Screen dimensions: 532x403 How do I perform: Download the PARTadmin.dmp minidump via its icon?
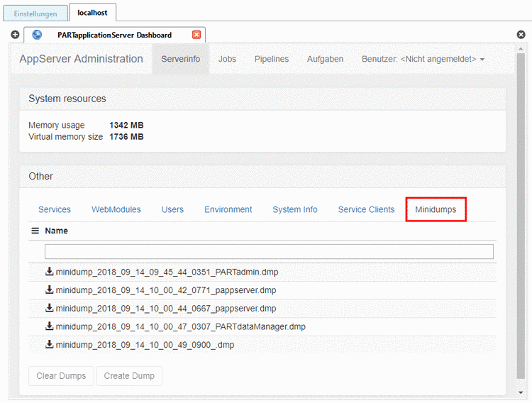coord(50,272)
